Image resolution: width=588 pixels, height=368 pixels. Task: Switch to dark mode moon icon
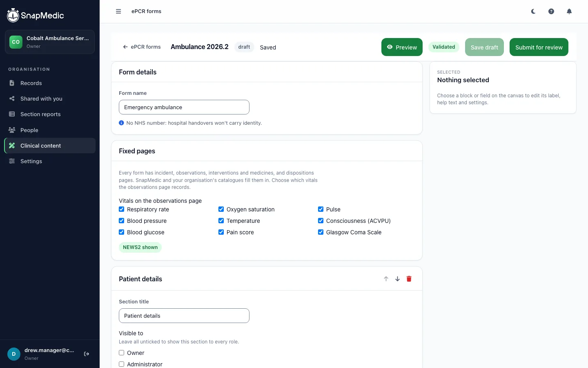[533, 11]
